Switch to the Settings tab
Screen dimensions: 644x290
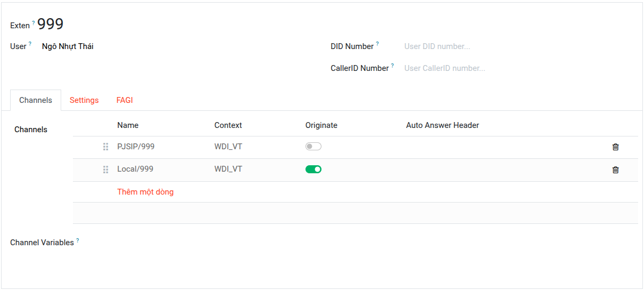84,100
